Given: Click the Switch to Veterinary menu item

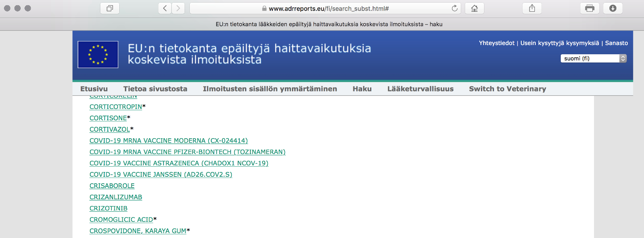Looking at the screenshot, I should point(507,89).
